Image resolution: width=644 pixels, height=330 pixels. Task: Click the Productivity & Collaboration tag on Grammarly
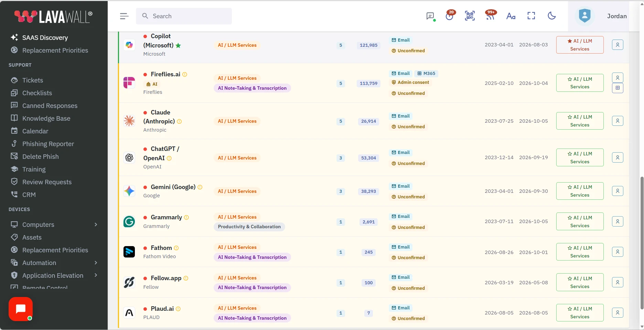tap(249, 227)
